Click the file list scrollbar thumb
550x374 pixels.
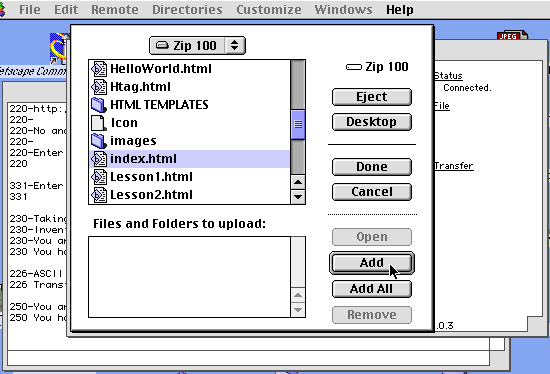[298, 124]
